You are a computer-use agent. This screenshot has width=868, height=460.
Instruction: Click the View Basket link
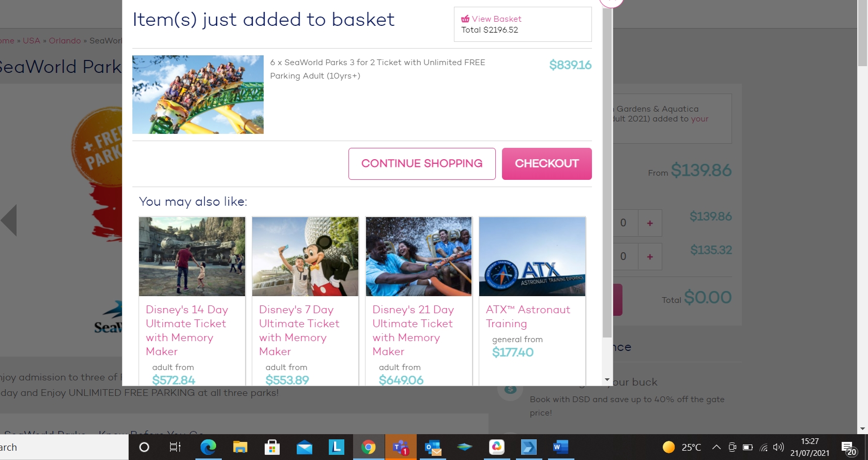(496, 19)
